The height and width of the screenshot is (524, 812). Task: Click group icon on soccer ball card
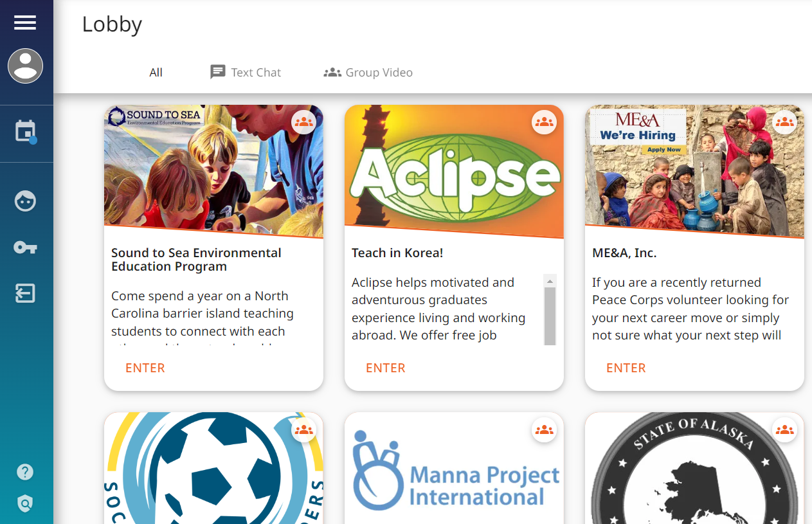[303, 430]
